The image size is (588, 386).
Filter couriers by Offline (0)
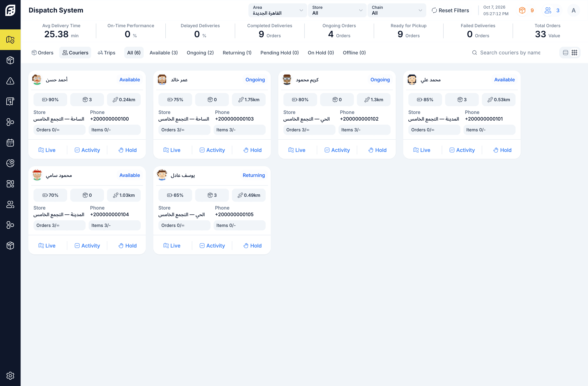[354, 53]
